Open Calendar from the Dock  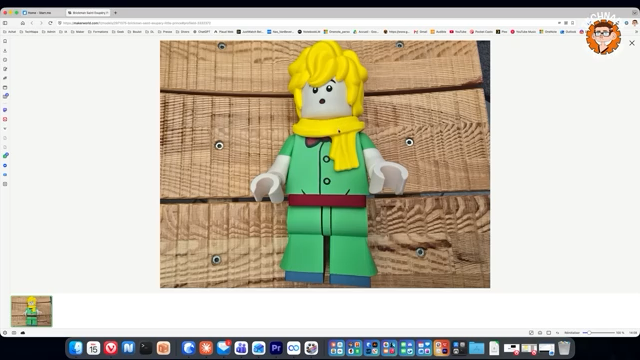(93, 348)
